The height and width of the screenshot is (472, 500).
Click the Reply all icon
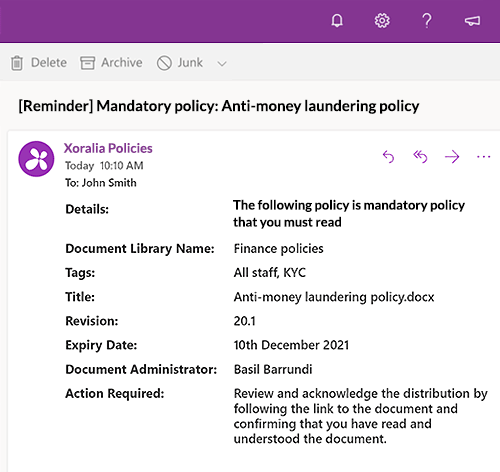[420, 156]
